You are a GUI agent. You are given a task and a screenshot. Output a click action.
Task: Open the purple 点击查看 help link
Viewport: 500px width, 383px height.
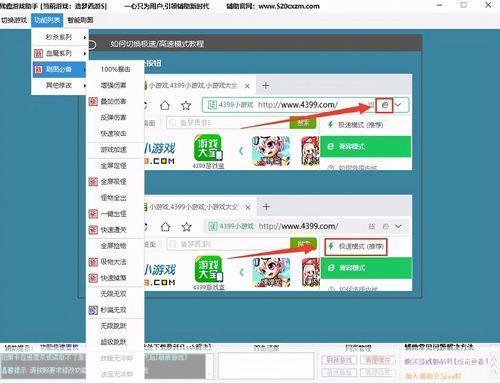pyautogui.click(x=447, y=362)
